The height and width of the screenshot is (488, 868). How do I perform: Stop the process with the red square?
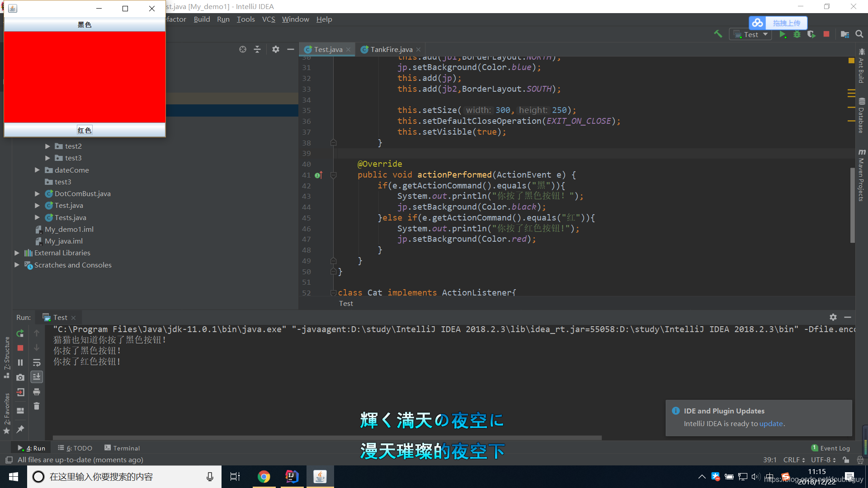pyautogui.click(x=20, y=348)
